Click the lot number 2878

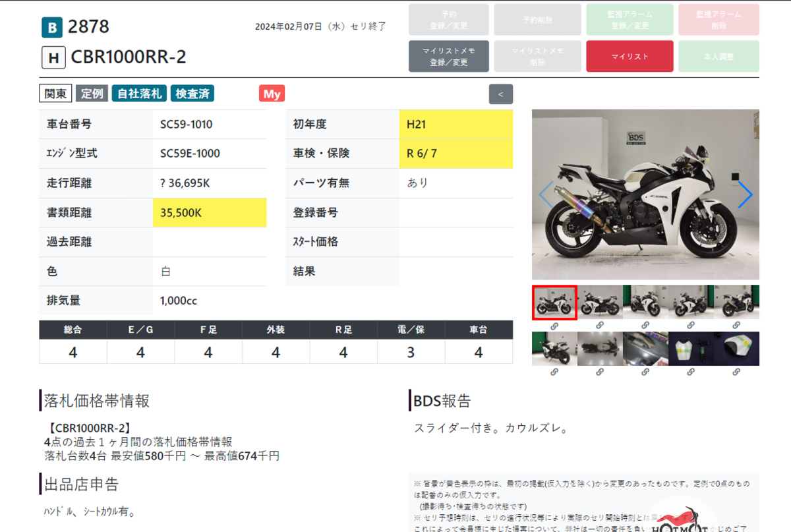89,27
